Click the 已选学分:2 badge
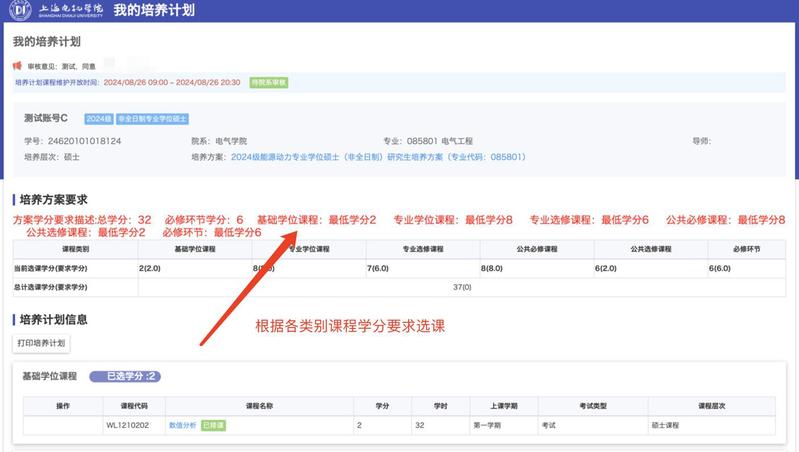This screenshot has width=799, height=452. (125, 376)
